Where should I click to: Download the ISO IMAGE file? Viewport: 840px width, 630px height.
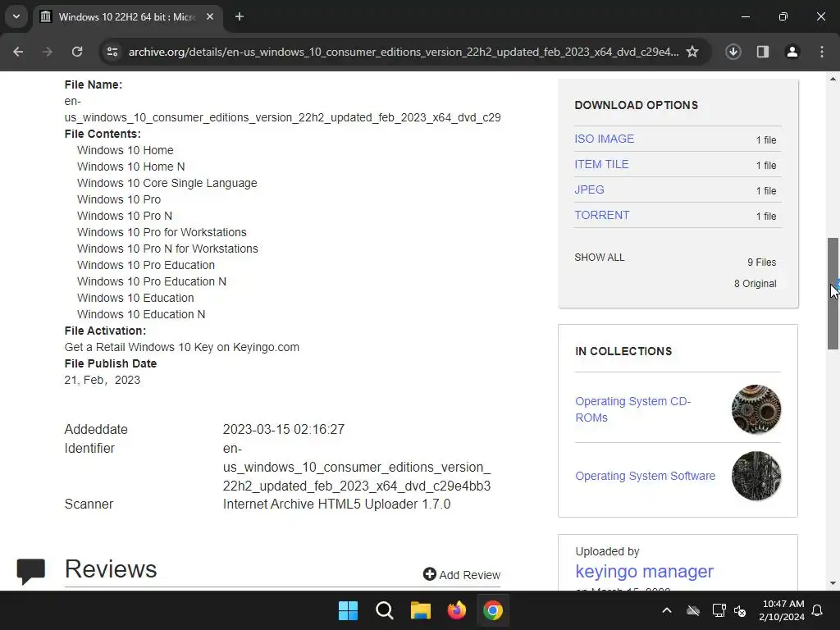[x=604, y=139]
